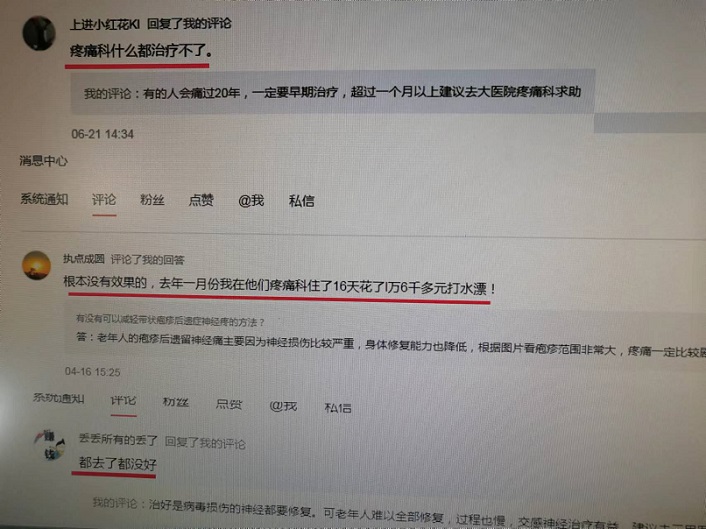Open reply text 都去了都没好
Viewport: 706px width, 529px height.
pyautogui.click(x=118, y=463)
